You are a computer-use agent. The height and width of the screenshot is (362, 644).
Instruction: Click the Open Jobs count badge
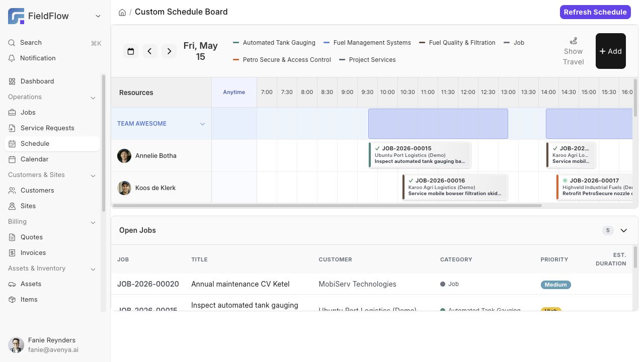click(608, 230)
